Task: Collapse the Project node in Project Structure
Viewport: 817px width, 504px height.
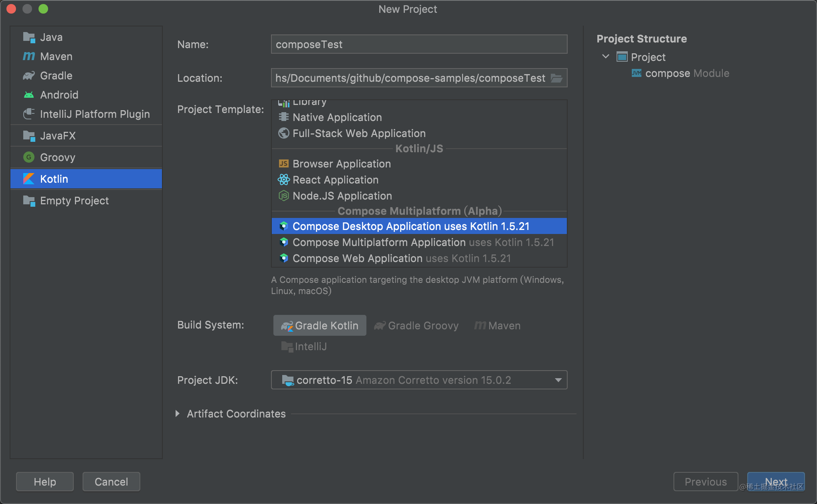Action: pyautogui.click(x=606, y=57)
